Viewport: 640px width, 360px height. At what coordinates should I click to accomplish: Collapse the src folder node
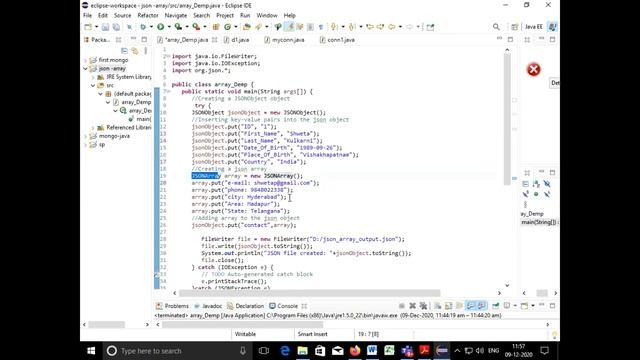93,85
